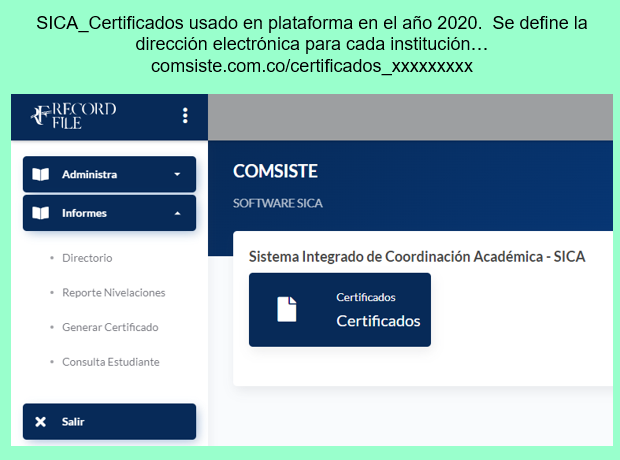Screen dimensions: 620x460
Task: Click the Administra book icon
Action: [41, 174]
